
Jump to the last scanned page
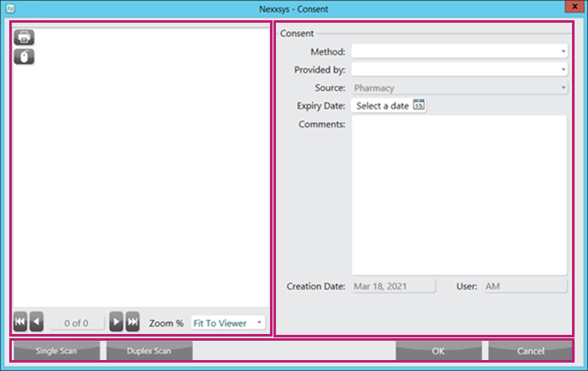[132, 322]
